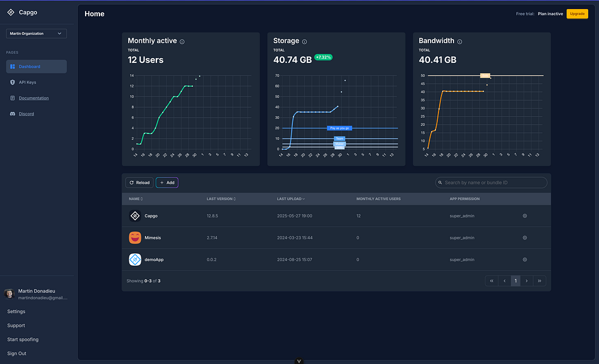Go to last page of results
599x364 pixels.
coord(540,281)
